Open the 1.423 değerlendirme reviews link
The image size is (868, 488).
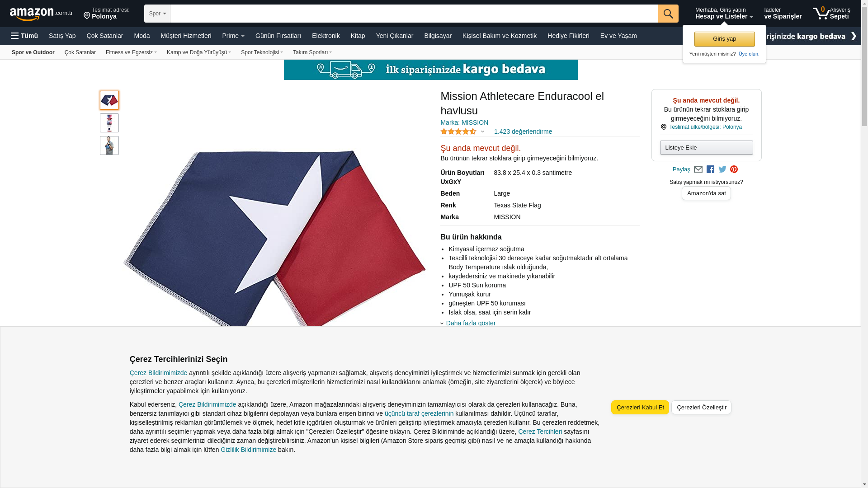[523, 131]
